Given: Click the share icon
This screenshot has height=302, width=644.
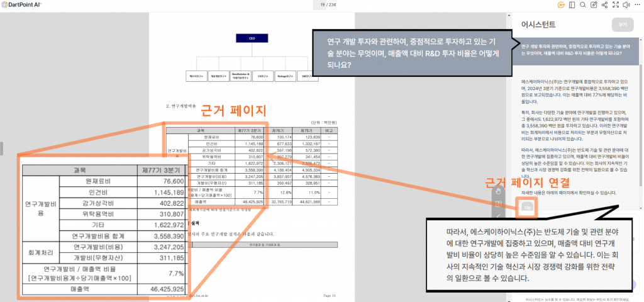Looking at the screenshot, I should pos(604,5).
